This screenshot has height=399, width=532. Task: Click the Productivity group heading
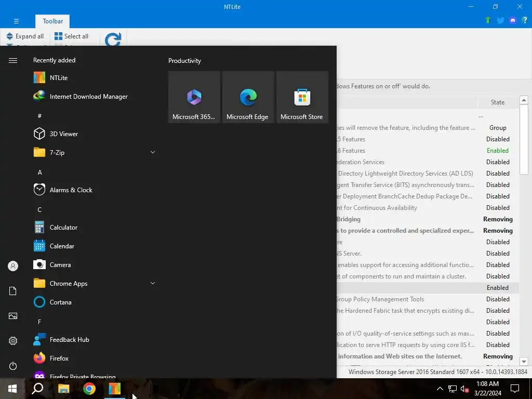[x=184, y=61]
